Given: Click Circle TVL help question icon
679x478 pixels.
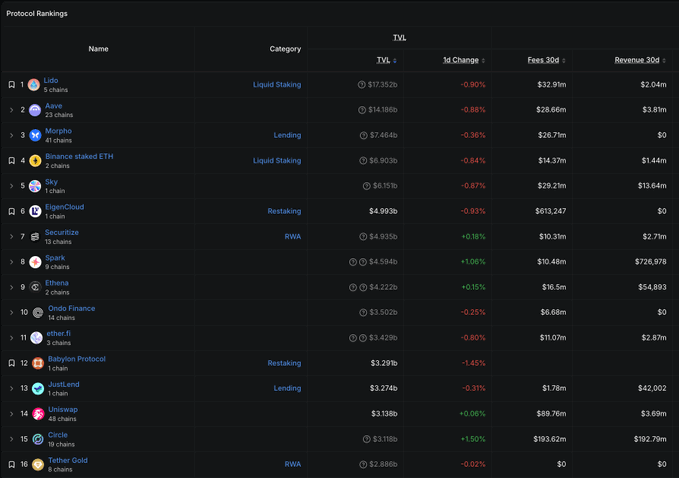Looking at the screenshot, I should click(x=366, y=439).
